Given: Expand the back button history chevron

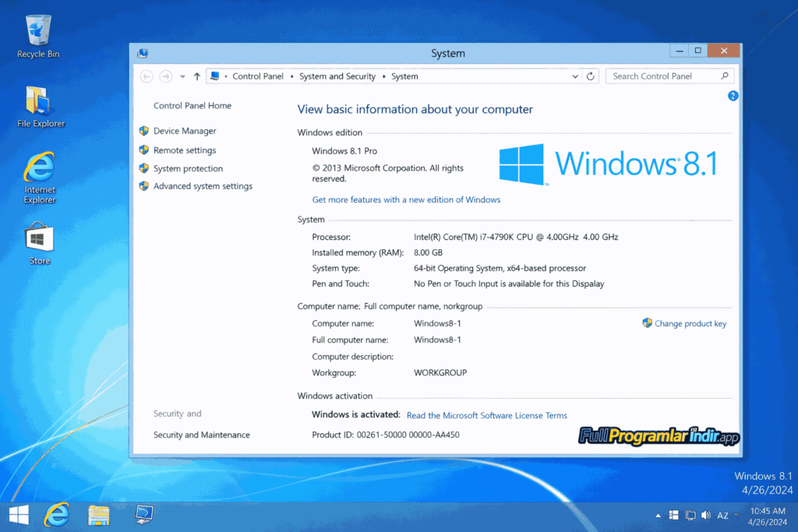Looking at the screenshot, I should [181, 76].
